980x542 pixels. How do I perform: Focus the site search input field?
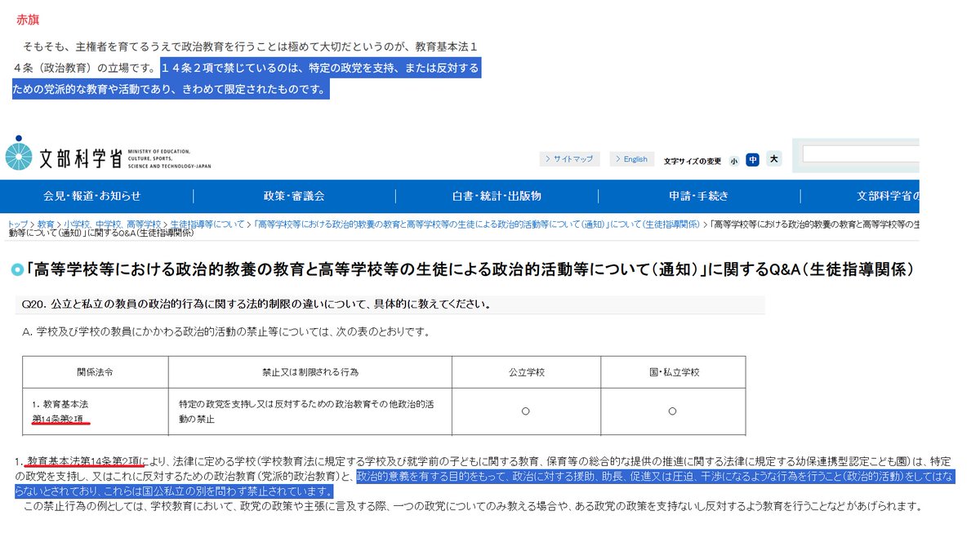tap(862, 154)
